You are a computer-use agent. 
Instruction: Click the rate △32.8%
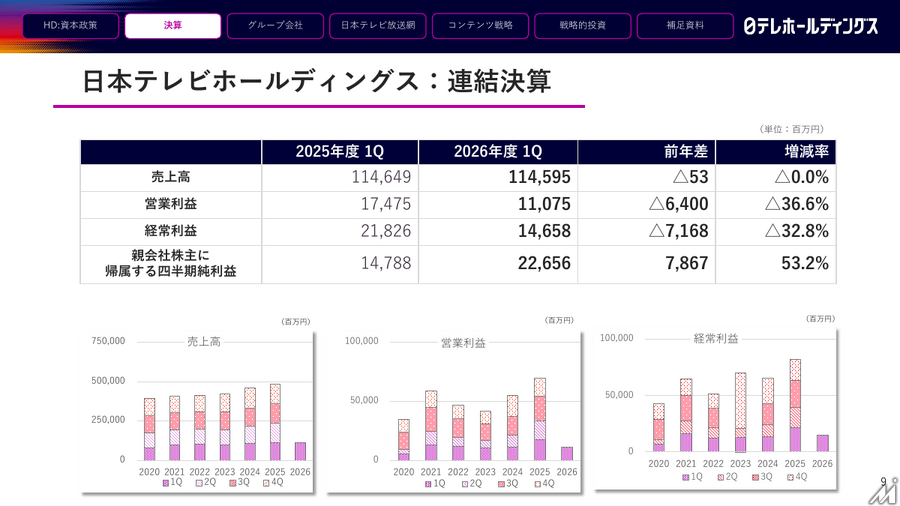tap(797, 231)
